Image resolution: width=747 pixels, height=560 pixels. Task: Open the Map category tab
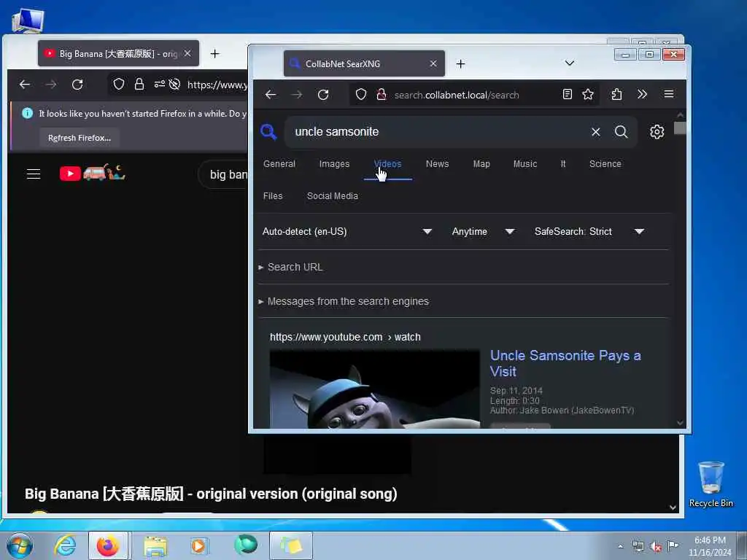(x=481, y=164)
